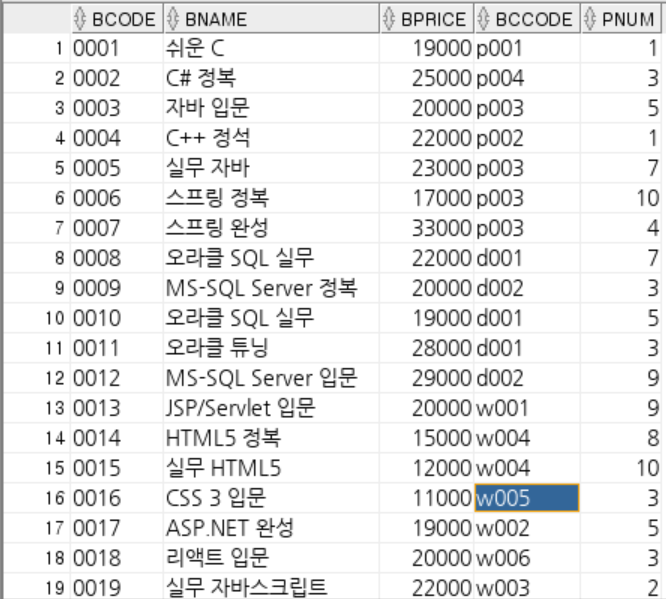
Task: Click price 29000 cell
Action: 427,378
